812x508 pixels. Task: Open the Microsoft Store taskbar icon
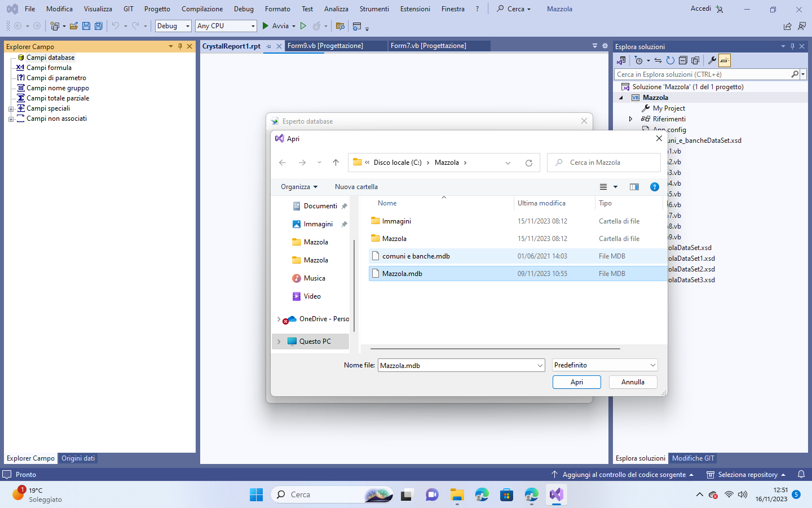[506, 494]
